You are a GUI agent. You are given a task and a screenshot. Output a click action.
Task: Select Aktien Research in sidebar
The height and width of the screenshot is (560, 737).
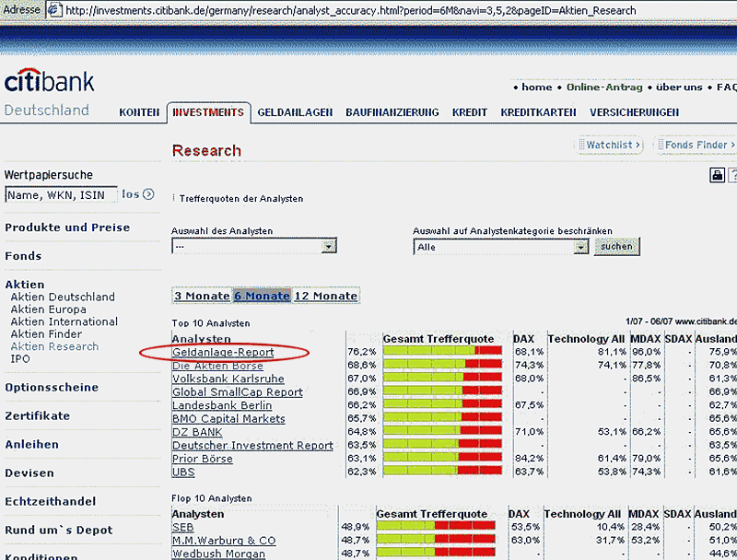[54, 346]
